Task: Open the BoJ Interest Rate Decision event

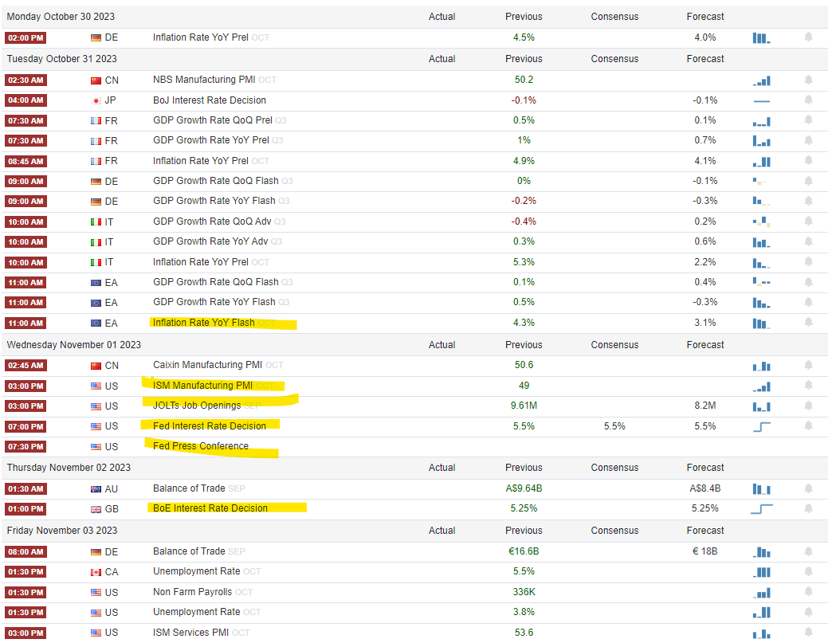Action: (x=209, y=100)
